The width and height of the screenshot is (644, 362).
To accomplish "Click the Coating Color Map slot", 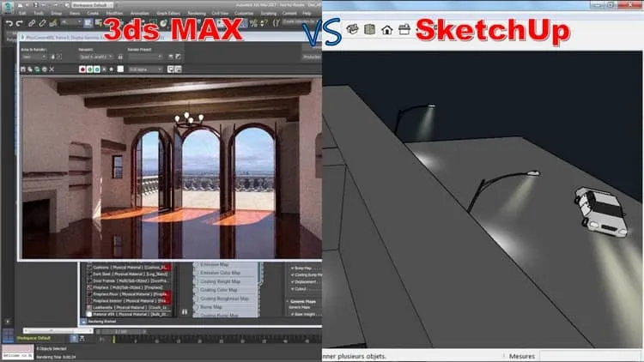I will pyautogui.click(x=226, y=290).
